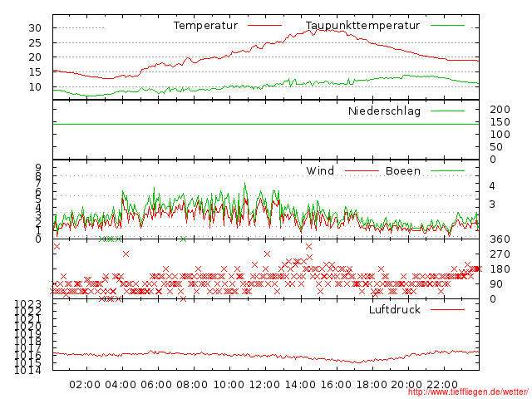Click the 3 wind scale value on right
Viewport: 532px width, 399px height.
click(492, 204)
